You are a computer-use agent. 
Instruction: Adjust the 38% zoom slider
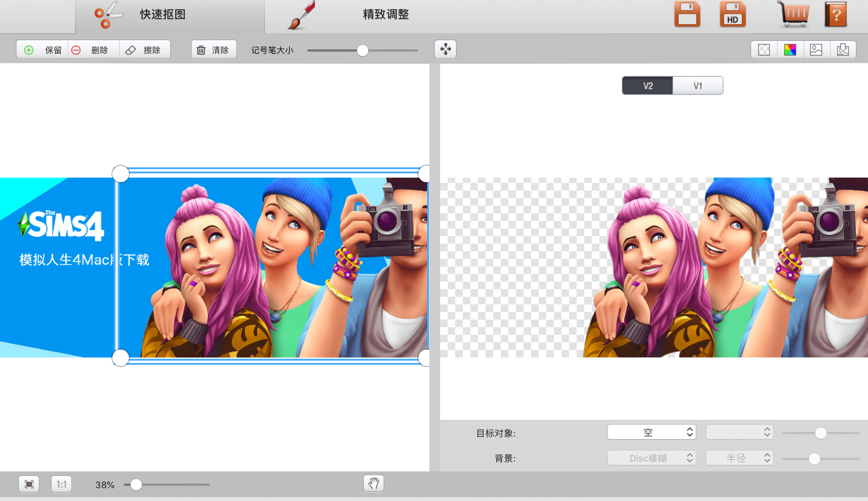(136, 485)
